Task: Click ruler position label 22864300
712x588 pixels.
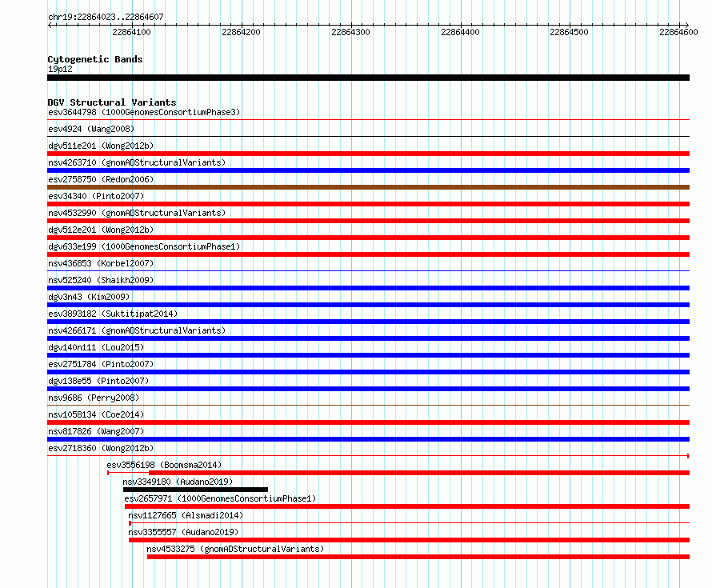Action: point(350,32)
